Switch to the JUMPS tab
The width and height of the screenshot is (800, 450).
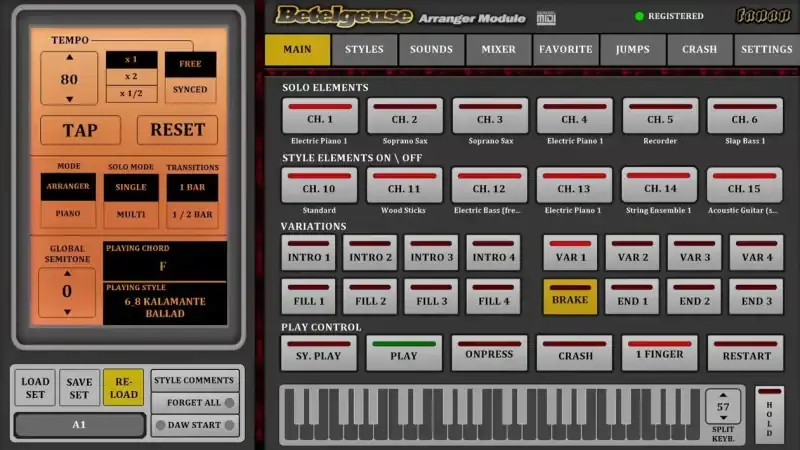click(x=633, y=49)
